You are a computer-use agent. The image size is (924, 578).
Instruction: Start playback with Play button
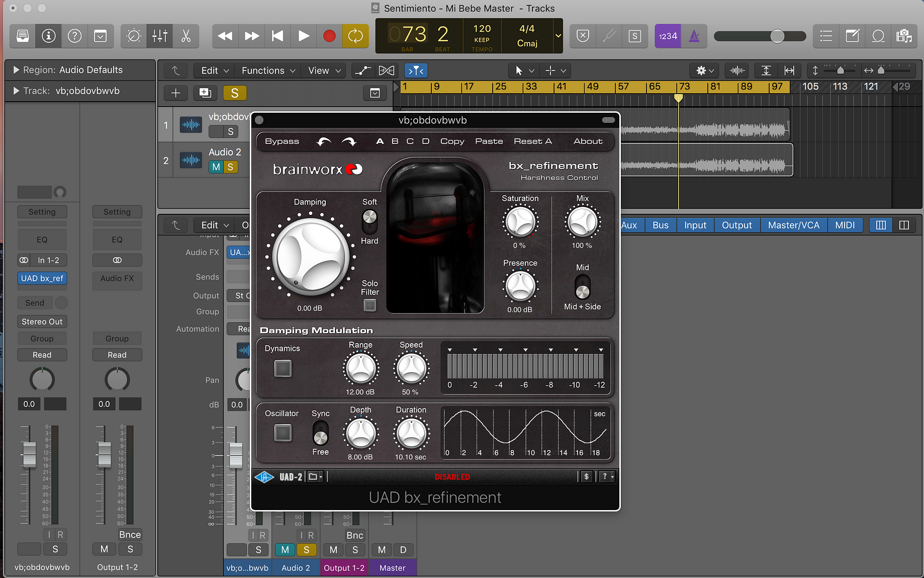pyautogui.click(x=304, y=36)
